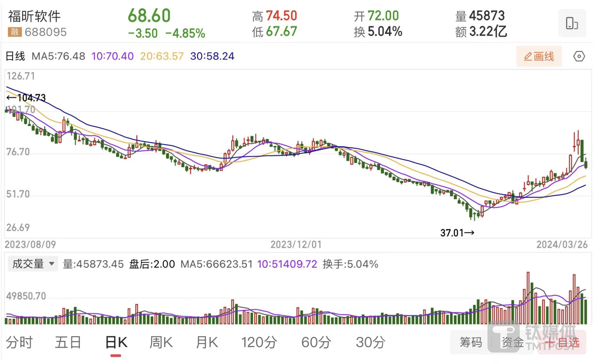Open the 成交量 indicator dropdown

point(33,264)
